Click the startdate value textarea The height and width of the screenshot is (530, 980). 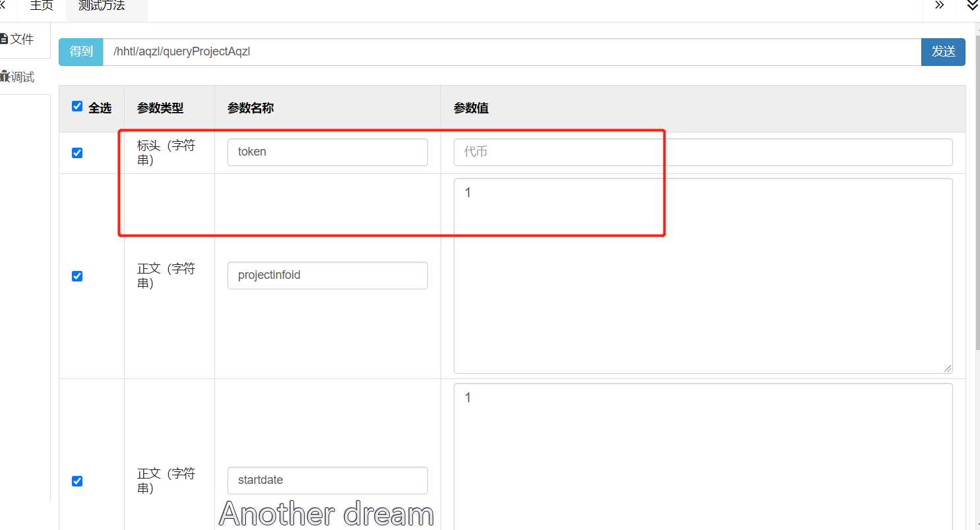pos(703,456)
